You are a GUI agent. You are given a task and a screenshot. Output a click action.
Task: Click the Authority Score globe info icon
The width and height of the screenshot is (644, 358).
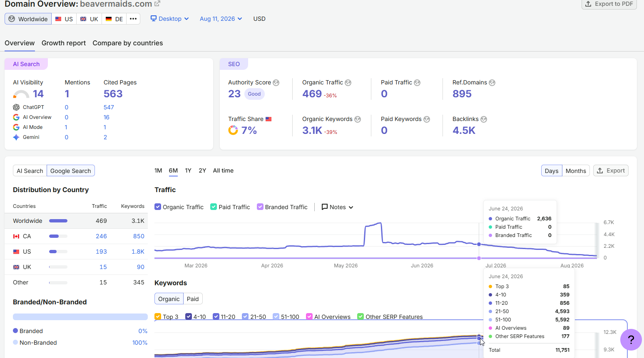276,83
